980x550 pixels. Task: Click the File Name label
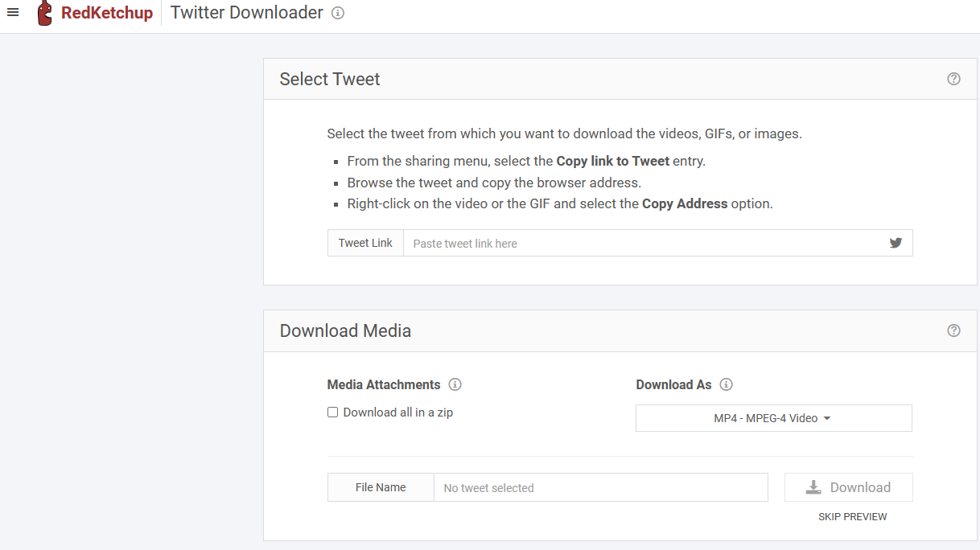click(x=381, y=487)
